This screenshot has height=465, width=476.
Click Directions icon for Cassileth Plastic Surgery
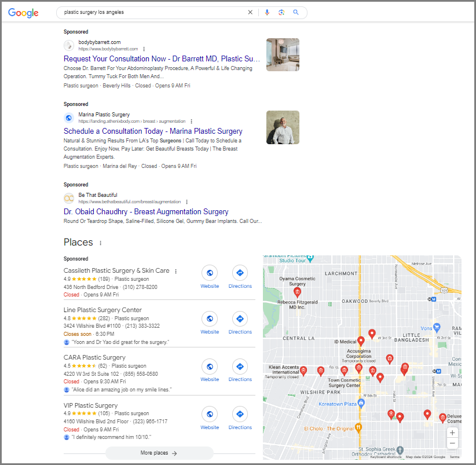tap(240, 273)
